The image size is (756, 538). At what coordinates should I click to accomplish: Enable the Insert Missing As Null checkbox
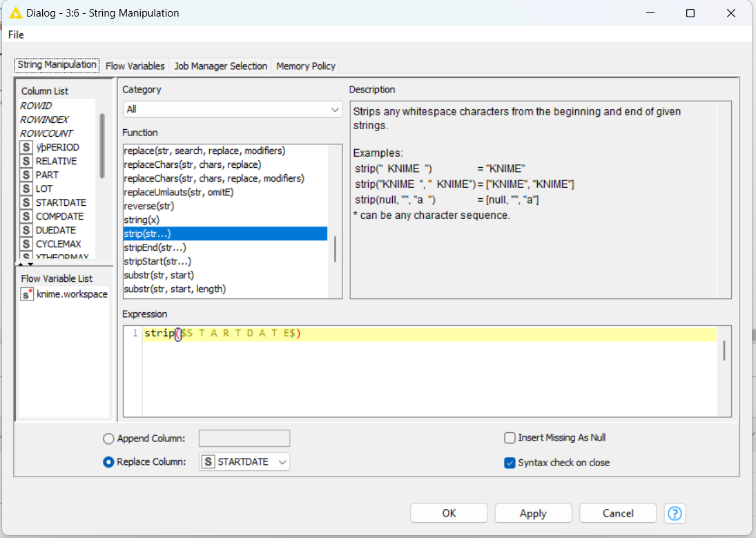pyautogui.click(x=510, y=438)
